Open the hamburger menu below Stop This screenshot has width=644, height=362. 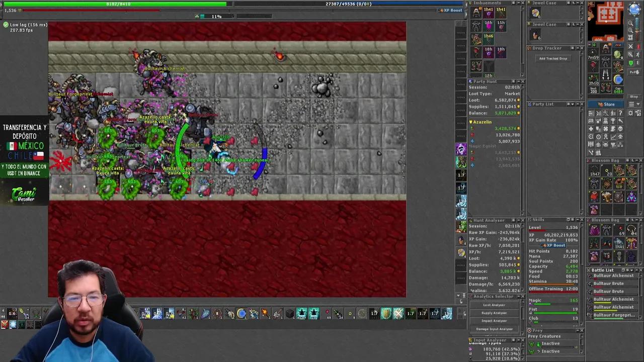coord(631,104)
